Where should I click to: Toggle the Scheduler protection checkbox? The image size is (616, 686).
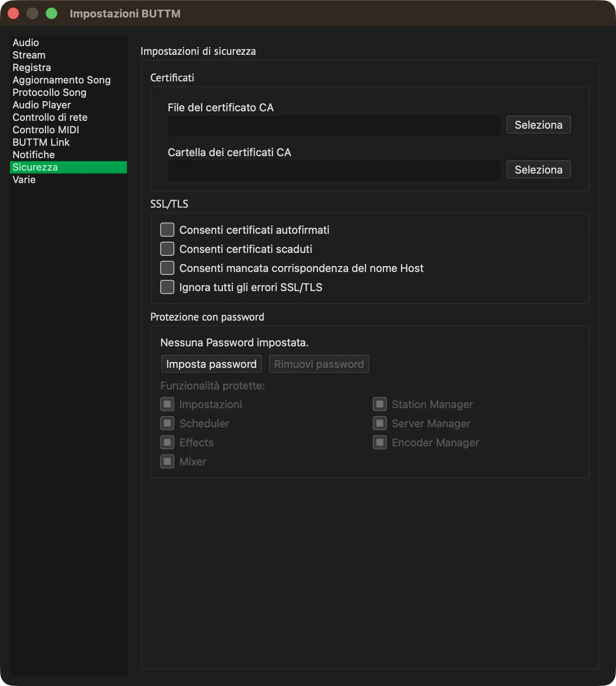click(167, 423)
